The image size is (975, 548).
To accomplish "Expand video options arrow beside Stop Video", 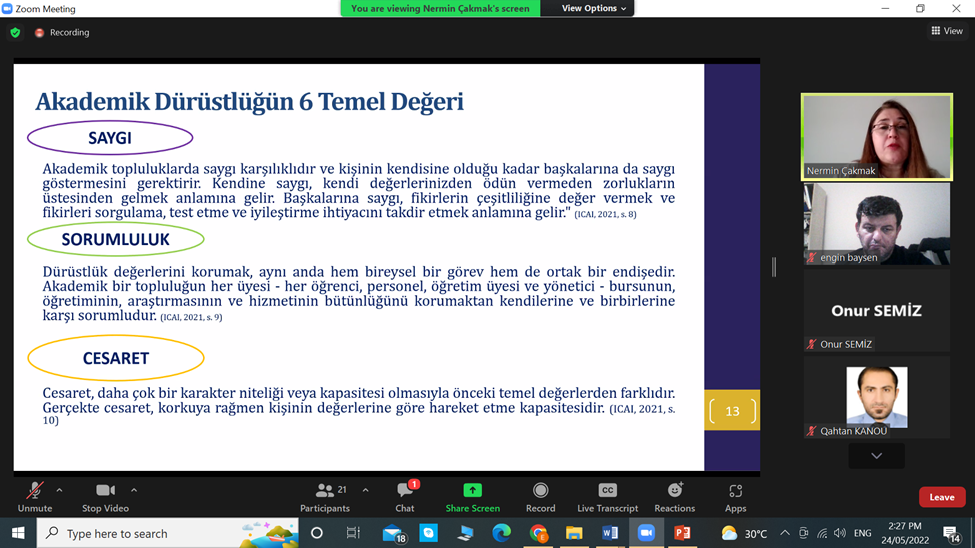I will [x=134, y=490].
